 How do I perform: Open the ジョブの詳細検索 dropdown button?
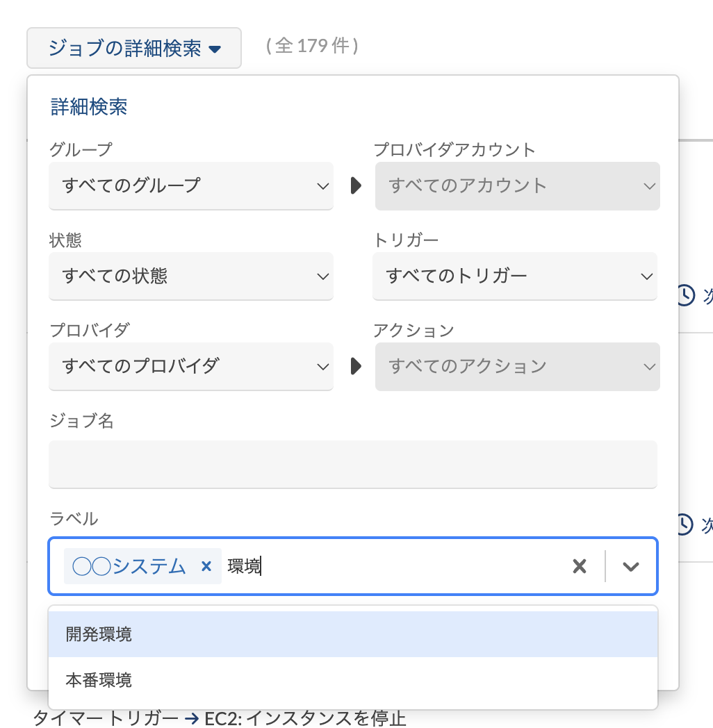tap(134, 48)
